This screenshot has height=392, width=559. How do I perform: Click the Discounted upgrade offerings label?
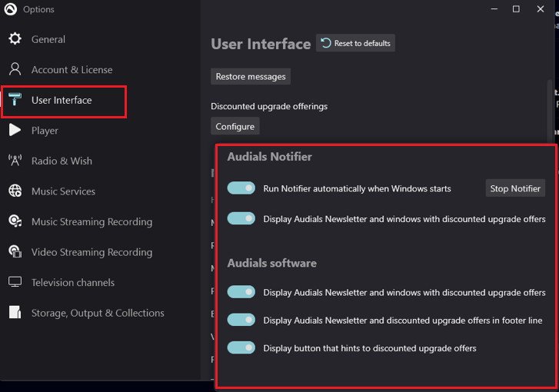pos(269,106)
